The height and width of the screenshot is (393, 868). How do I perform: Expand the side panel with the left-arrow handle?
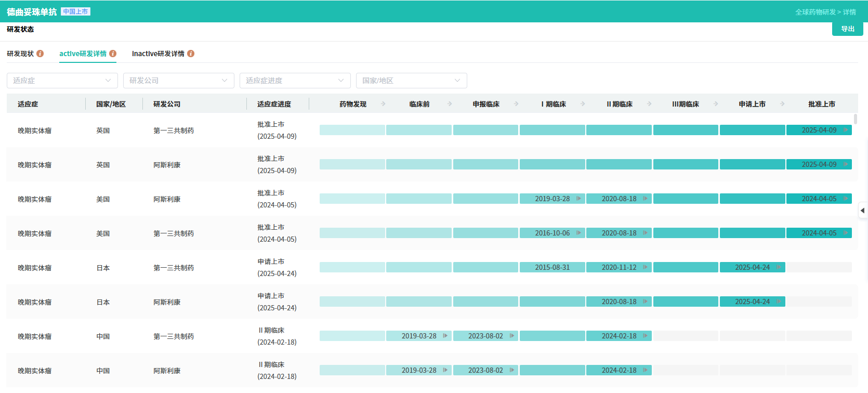point(862,211)
